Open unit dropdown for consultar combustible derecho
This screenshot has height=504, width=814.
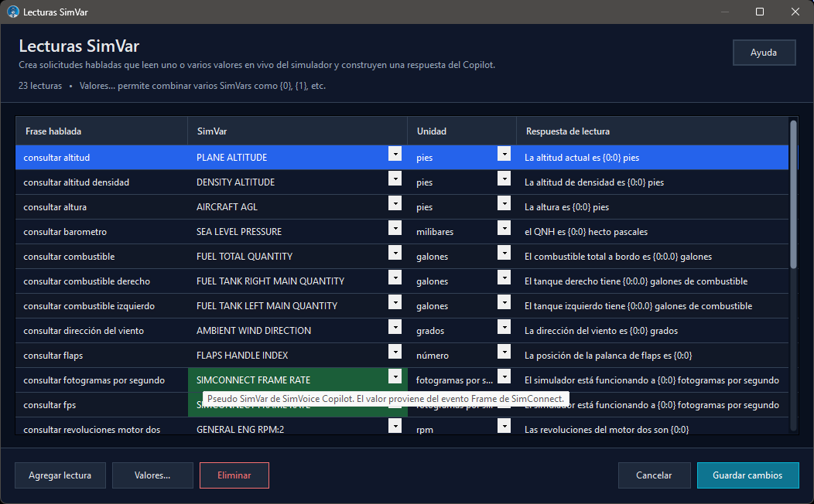(x=504, y=278)
